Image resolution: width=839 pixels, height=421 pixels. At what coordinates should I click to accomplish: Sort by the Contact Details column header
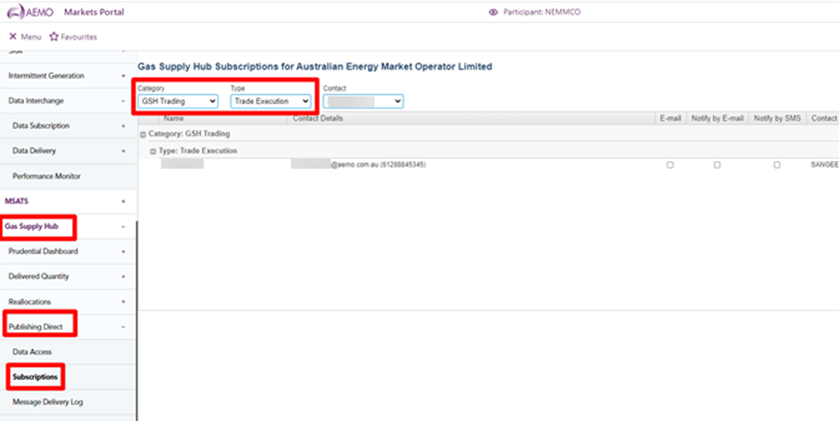tap(317, 118)
